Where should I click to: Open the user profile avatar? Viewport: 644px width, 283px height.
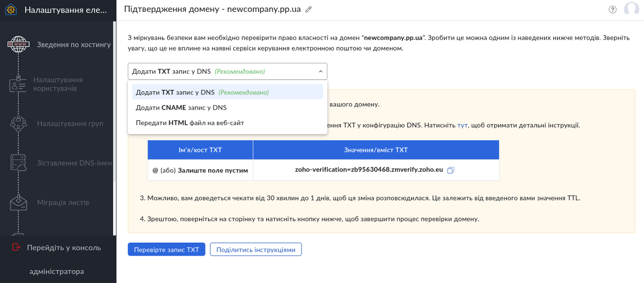point(632,10)
